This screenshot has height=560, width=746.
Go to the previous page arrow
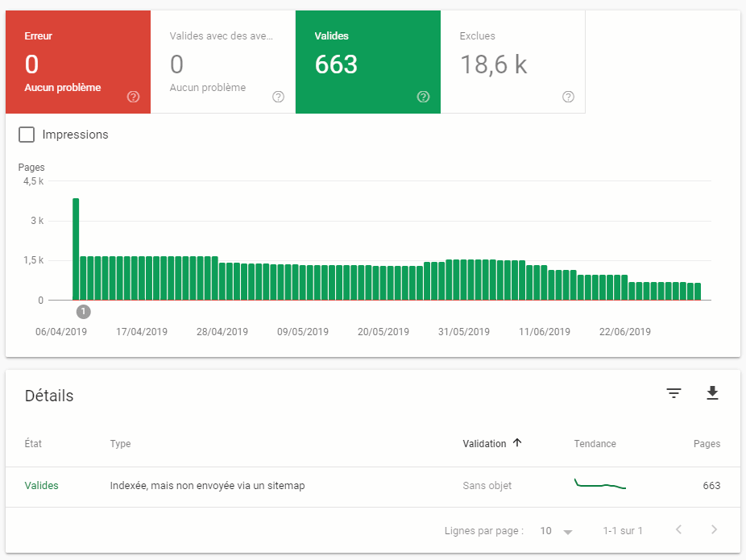[x=678, y=530]
